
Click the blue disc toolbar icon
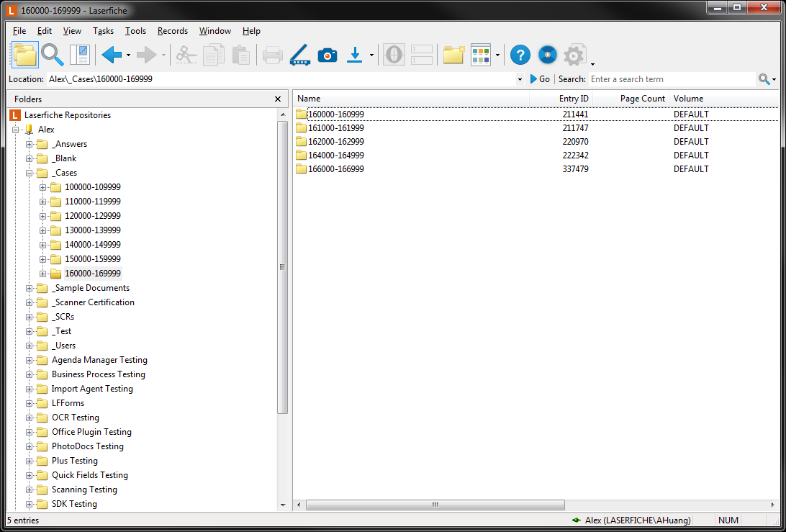[x=547, y=55]
